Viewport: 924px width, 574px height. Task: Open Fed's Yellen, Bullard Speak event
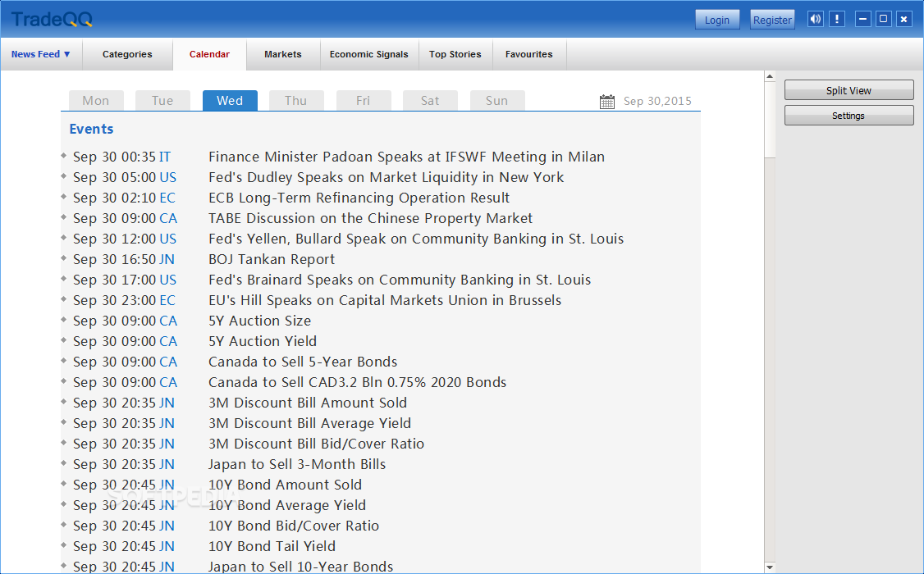tap(416, 239)
